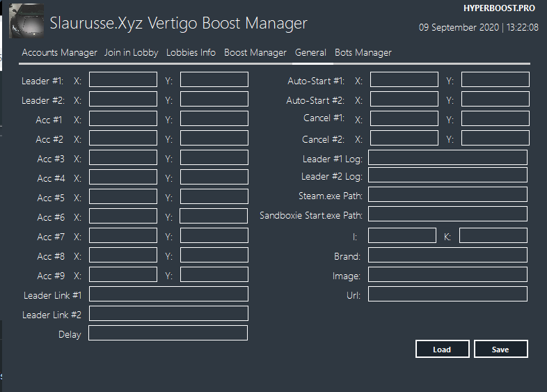Focus the Leader #1 X field
The width and height of the screenshot is (547, 392).
(x=123, y=80)
